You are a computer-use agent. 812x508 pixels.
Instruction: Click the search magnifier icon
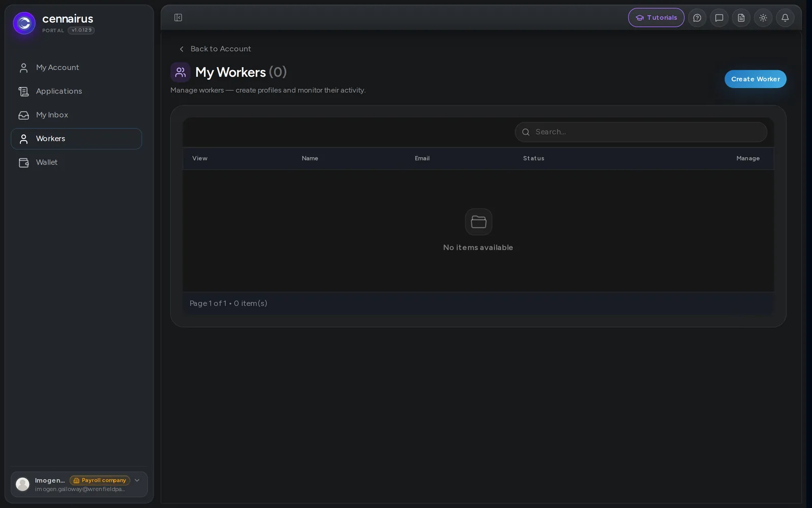click(x=526, y=132)
